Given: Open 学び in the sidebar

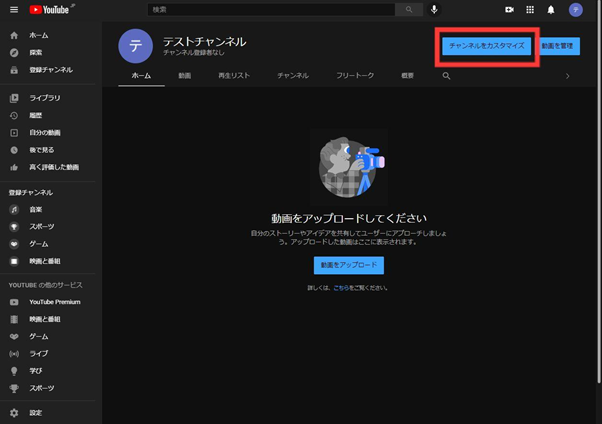Looking at the screenshot, I should [x=48, y=371].
